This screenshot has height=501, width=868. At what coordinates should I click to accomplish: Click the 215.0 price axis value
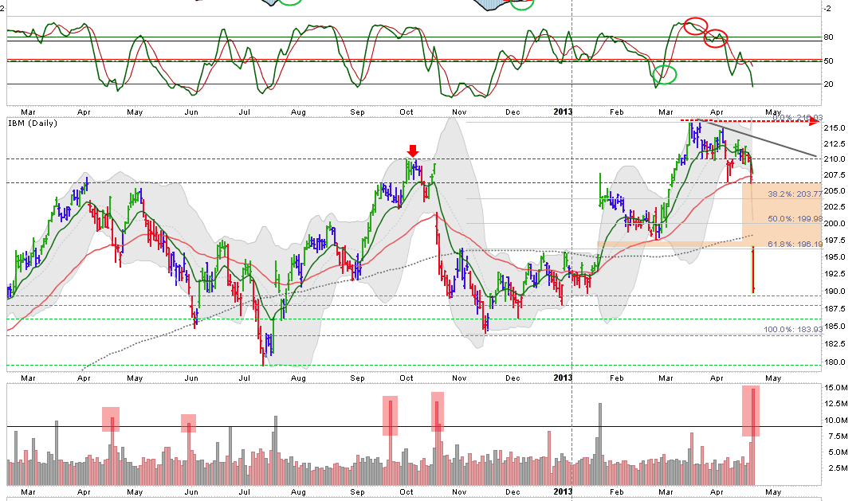pos(835,127)
